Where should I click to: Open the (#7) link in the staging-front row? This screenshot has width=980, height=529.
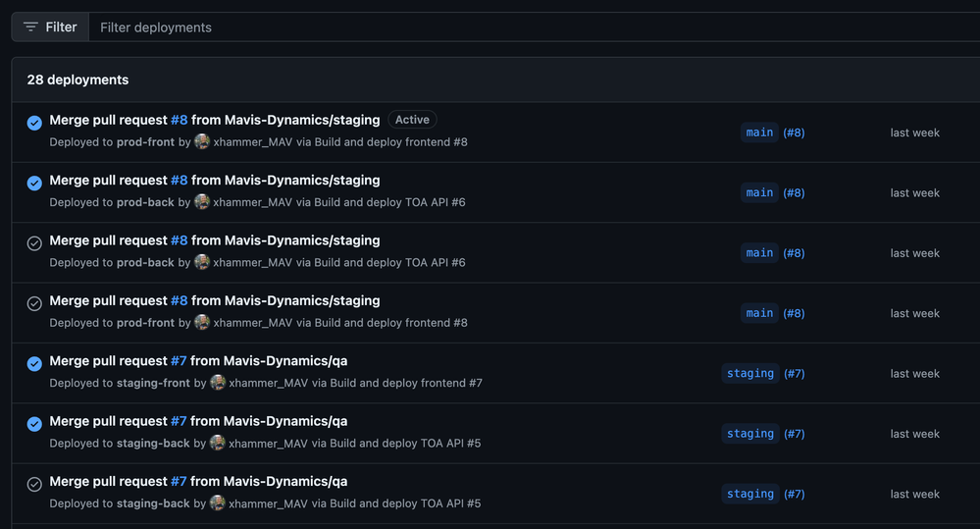(x=795, y=373)
